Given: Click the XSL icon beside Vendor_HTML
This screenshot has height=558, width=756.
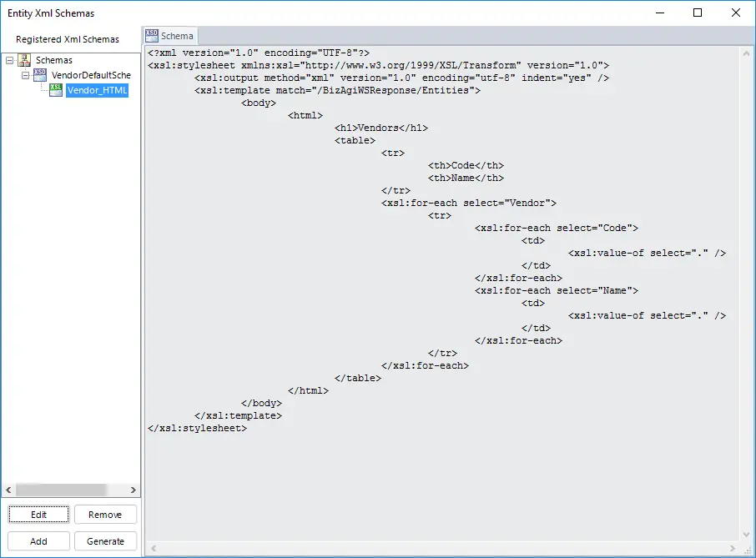Looking at the screenshot, I should 56,90.
